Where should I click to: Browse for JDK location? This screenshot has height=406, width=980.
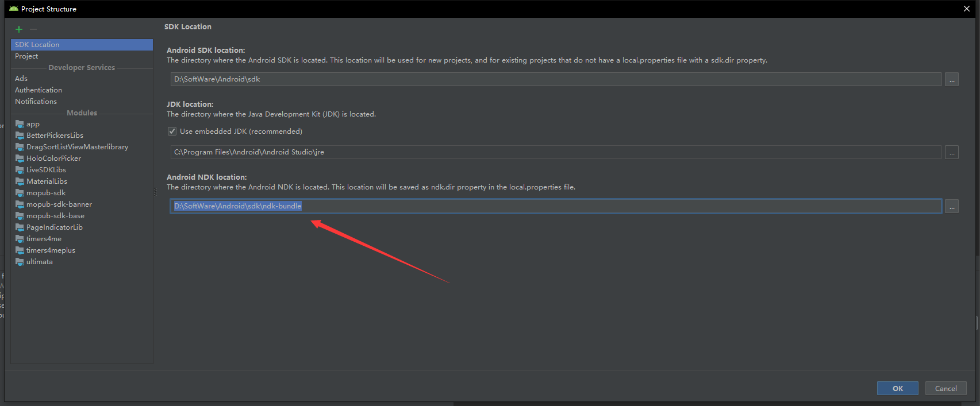[952, 153]
